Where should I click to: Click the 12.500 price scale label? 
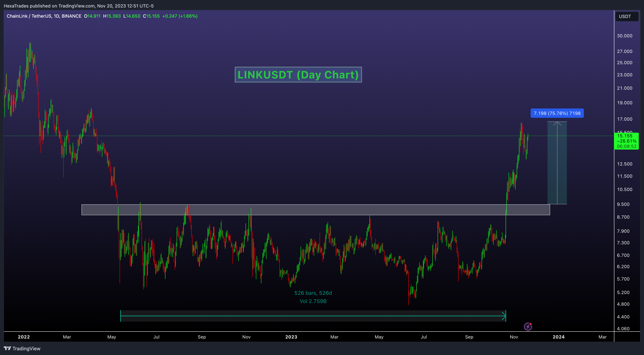coord(624,164)
